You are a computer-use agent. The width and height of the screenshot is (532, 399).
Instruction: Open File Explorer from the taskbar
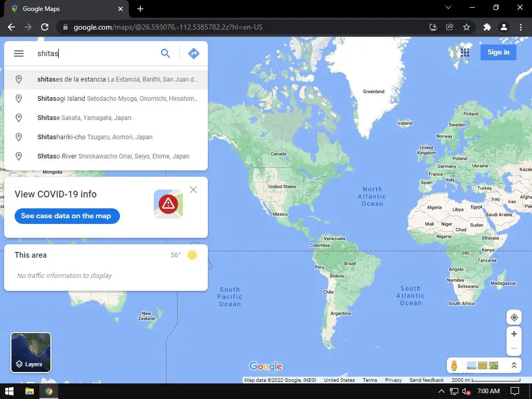click(30, 391)
